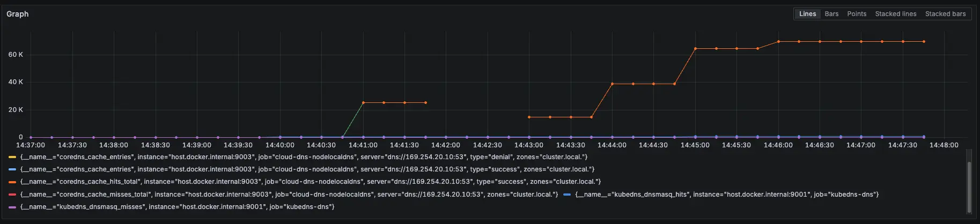
Task: Click the legend's vertical scrollbar
Action: click(969, 187)
